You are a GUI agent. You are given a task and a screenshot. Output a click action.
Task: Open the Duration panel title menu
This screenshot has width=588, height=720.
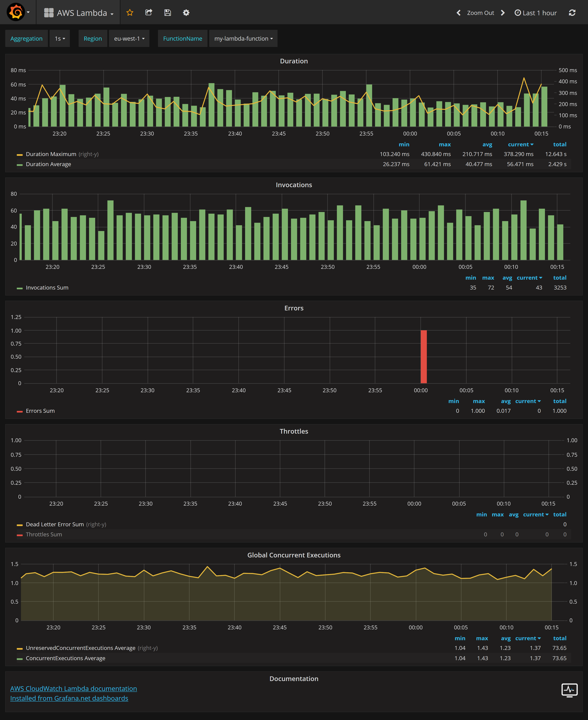(294, 61)
